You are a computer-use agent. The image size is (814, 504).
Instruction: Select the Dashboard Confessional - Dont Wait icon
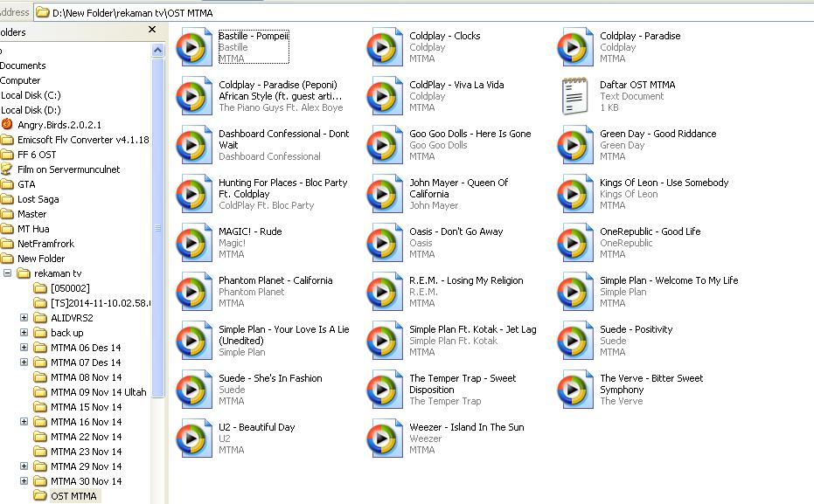(x=193, y=145)
